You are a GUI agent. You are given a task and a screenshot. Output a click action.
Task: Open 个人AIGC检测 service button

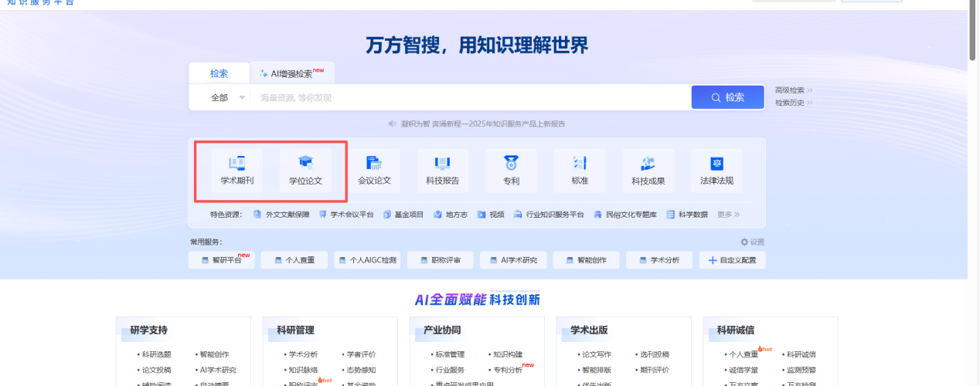click(x=367, y=260)
